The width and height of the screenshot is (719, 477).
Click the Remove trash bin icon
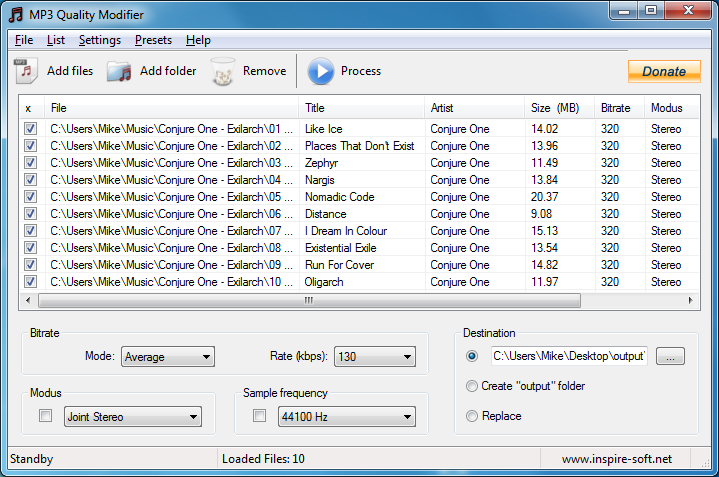pyautogui.click(x=223, y=71)
